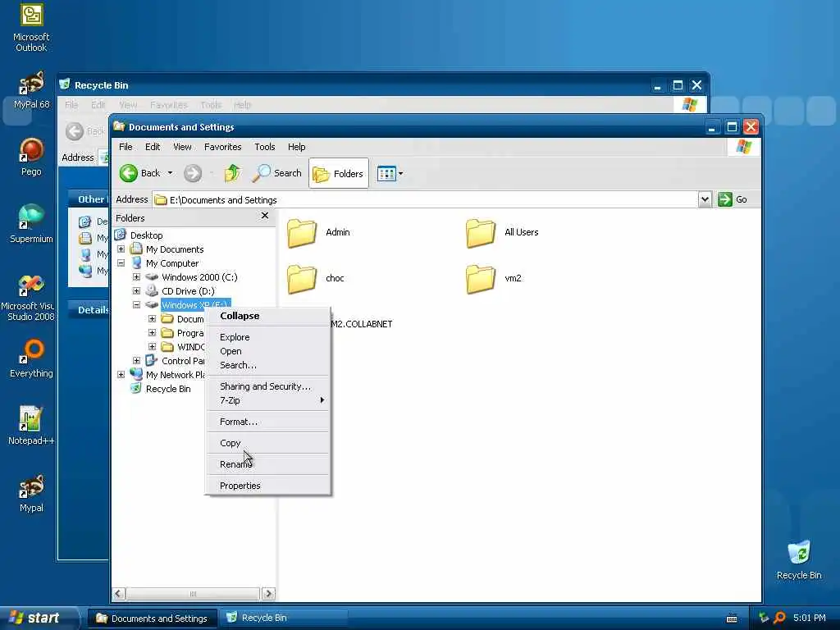The width and height of the screenshot is (840, 630).
Task: Click Documents and Settings taskbar button
Action: click(x=152, y=619)
